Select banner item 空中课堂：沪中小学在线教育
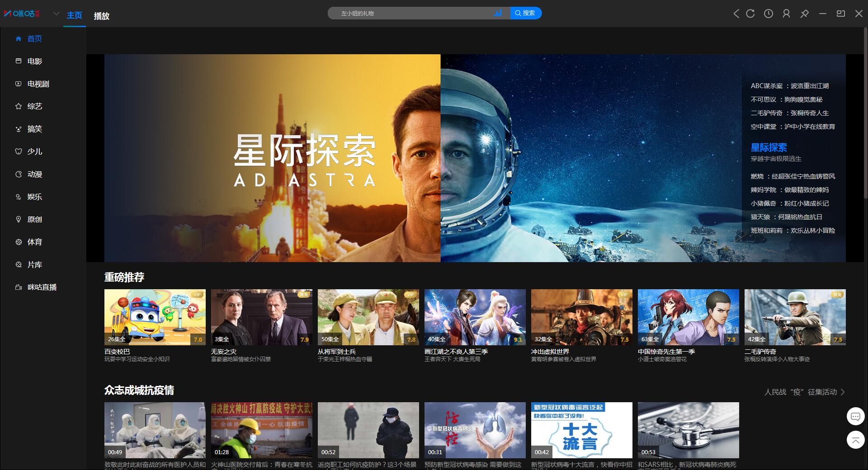Image resolution: width=868 pixels, height=470 pixels. click(x=793, y=127)
